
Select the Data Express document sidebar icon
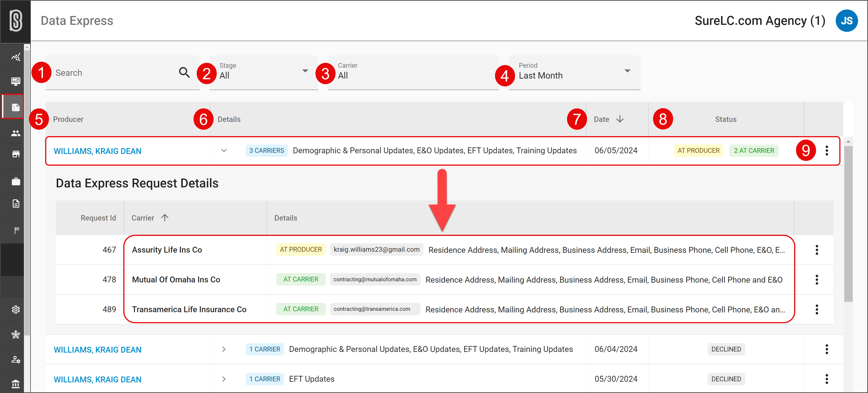coord(16,107)
